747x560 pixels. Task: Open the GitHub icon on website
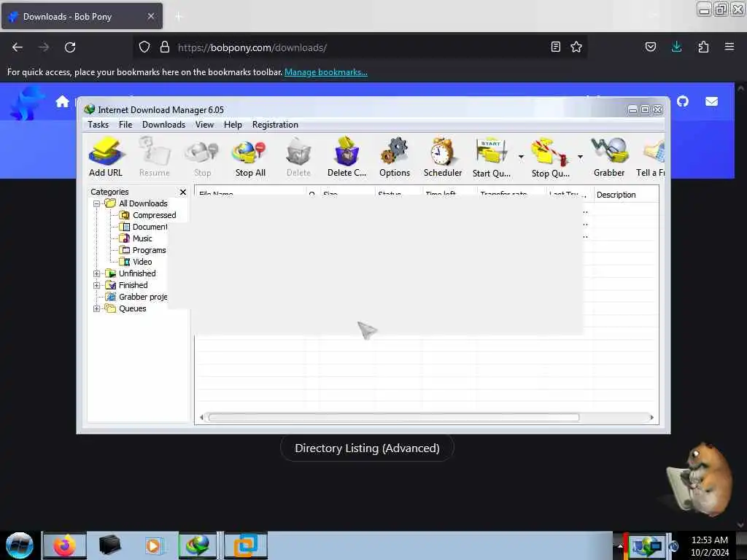(683, 101)
